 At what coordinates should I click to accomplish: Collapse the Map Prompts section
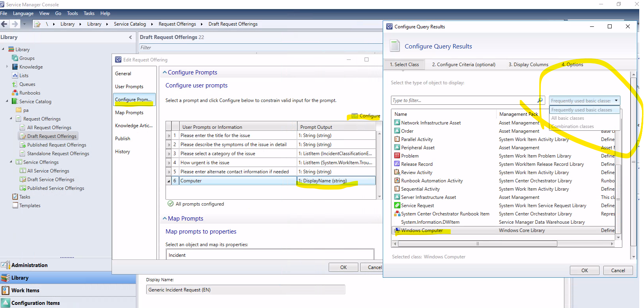point(165,219)
